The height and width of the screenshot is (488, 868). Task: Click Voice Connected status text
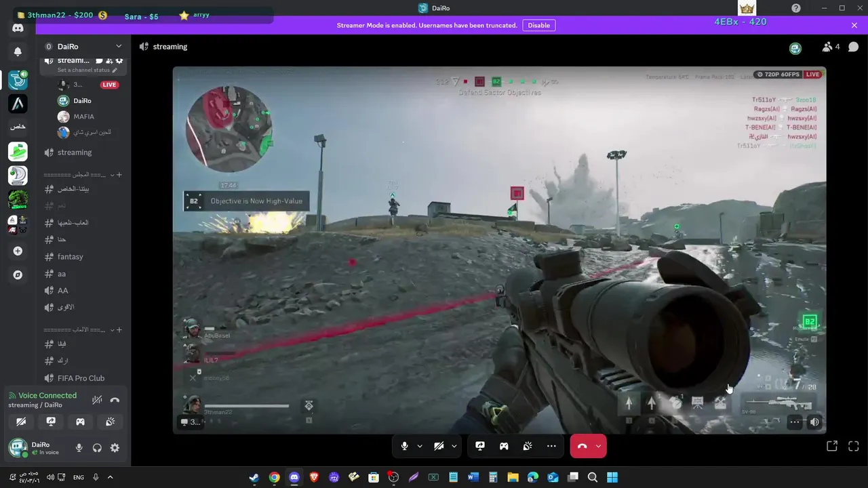pos(47,395)
